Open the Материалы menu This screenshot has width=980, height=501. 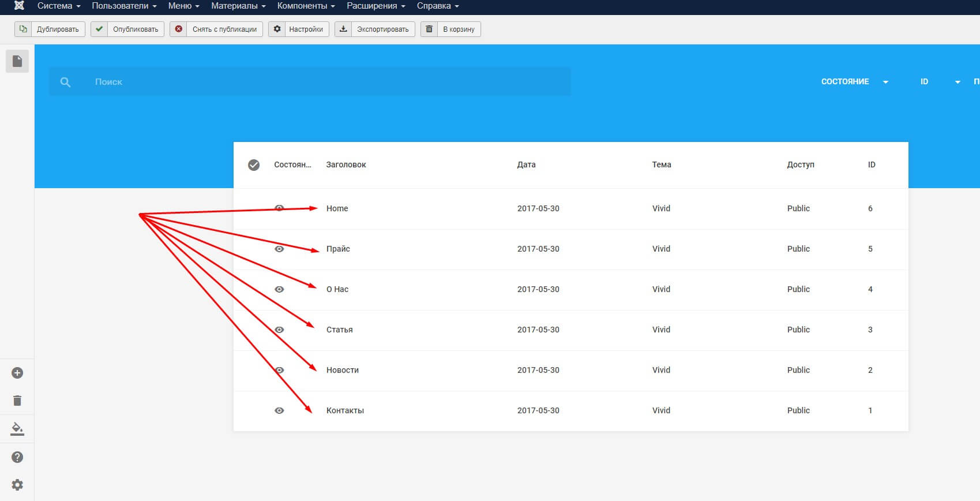[238, 6]
